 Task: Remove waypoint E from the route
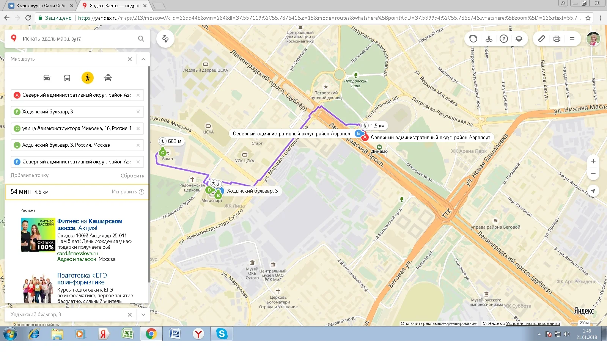pos(138,162)
